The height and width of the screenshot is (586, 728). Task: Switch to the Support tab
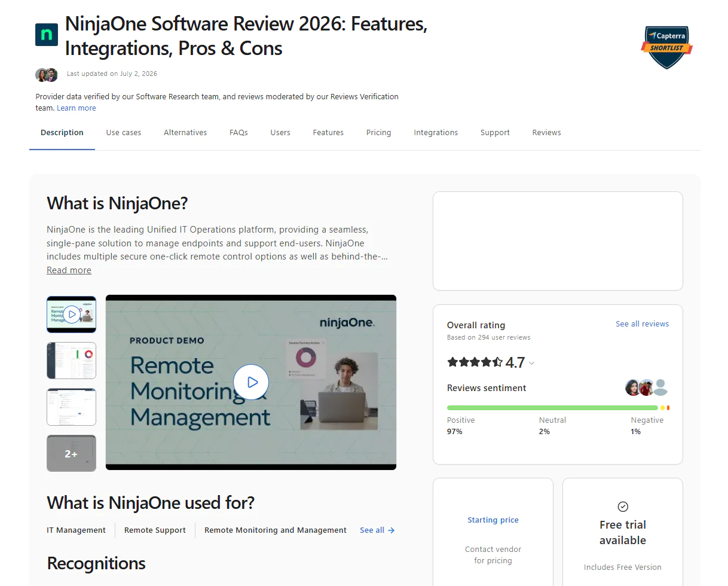[495, 133]
